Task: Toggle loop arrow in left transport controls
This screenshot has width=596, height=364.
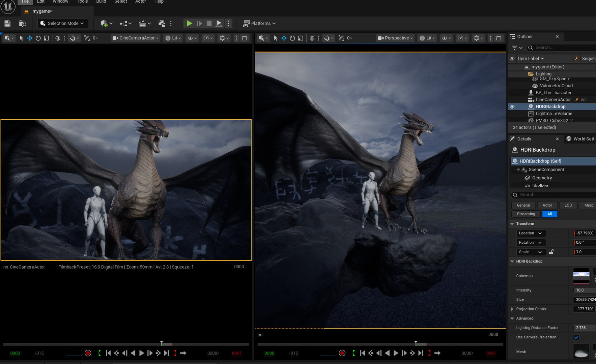Action: (x=183, y=353)
